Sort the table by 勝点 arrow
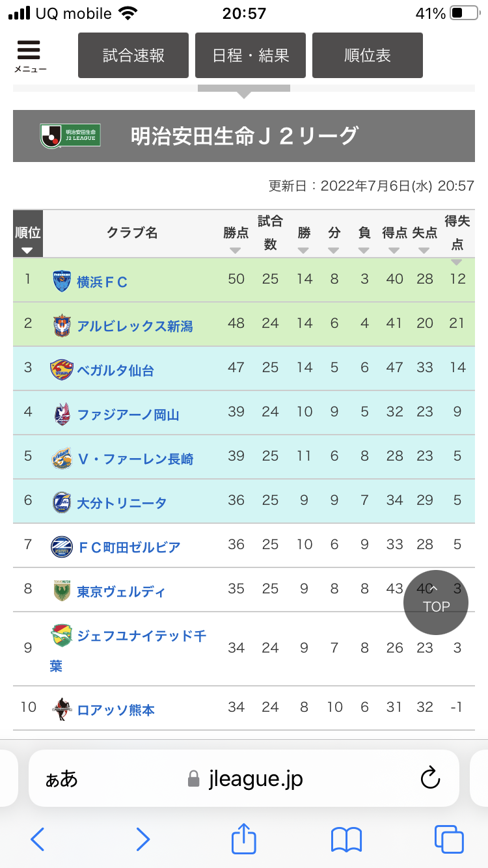This screenshot has height=868, width=488. point(236,251)
